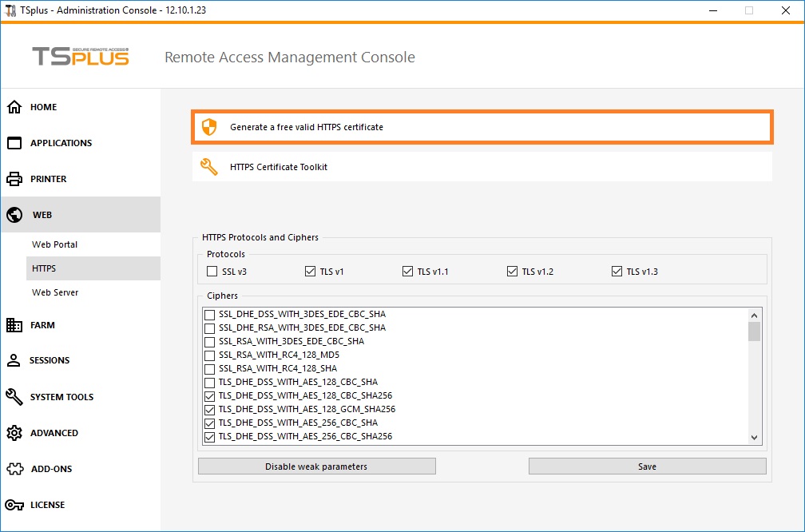This screenshot has width=805, height=532.
Task: Select the WEB globe icon
Action: (13, 214)
